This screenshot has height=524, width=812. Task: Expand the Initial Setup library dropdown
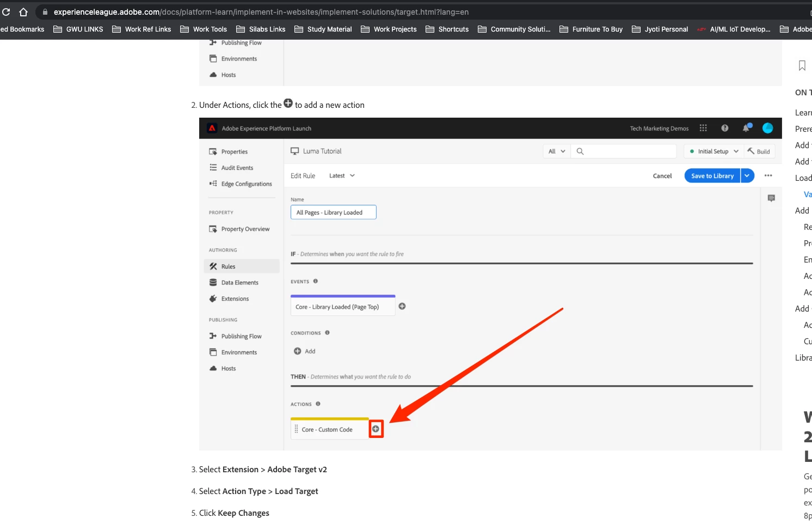point(713,151)
